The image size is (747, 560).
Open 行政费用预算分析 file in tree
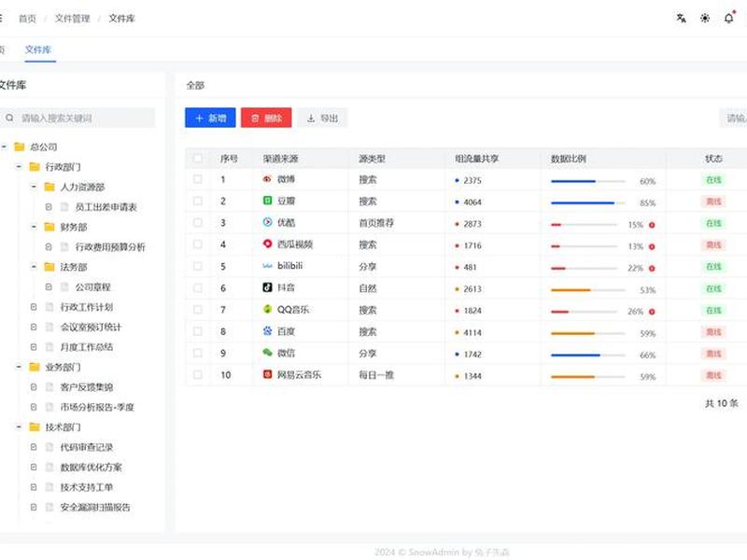(x=110, y=246)
